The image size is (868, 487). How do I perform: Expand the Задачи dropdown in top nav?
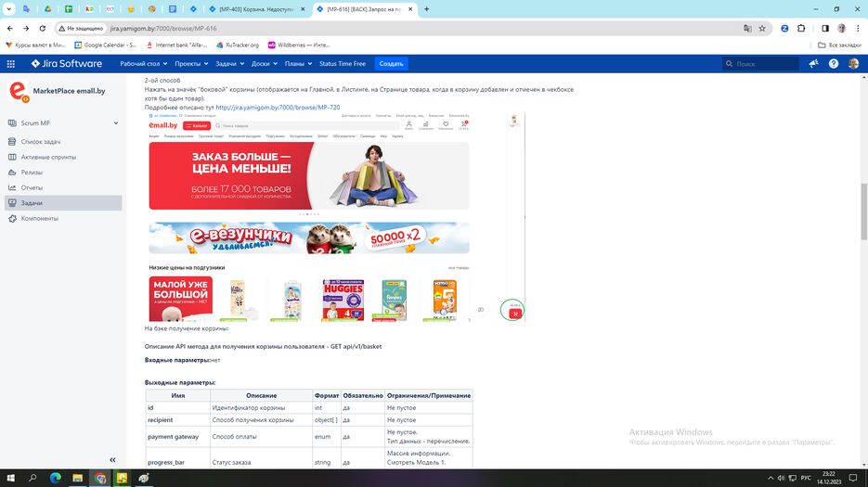[229, 64]
